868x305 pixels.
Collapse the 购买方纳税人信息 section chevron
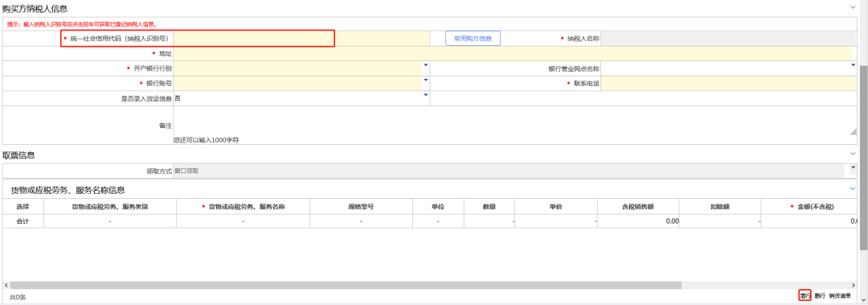pyautogui.click(x=853, y=6)
